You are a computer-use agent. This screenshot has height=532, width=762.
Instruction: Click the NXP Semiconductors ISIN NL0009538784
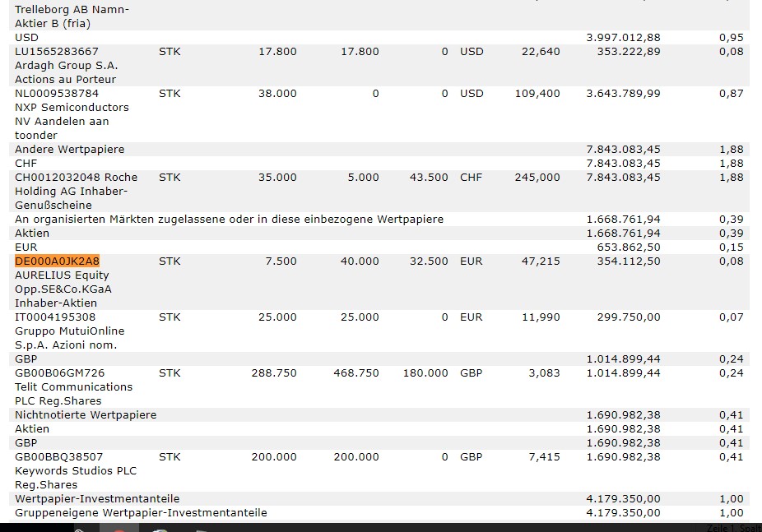56,94
